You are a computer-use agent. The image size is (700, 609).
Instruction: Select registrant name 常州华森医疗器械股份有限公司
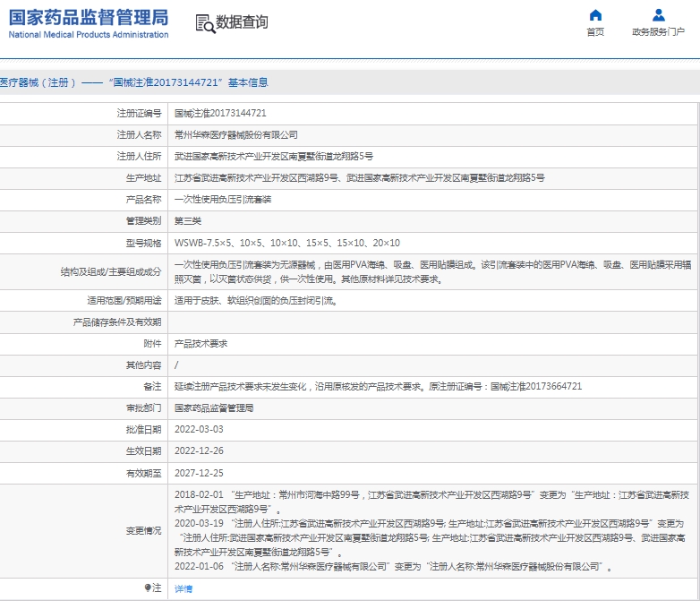235,134
